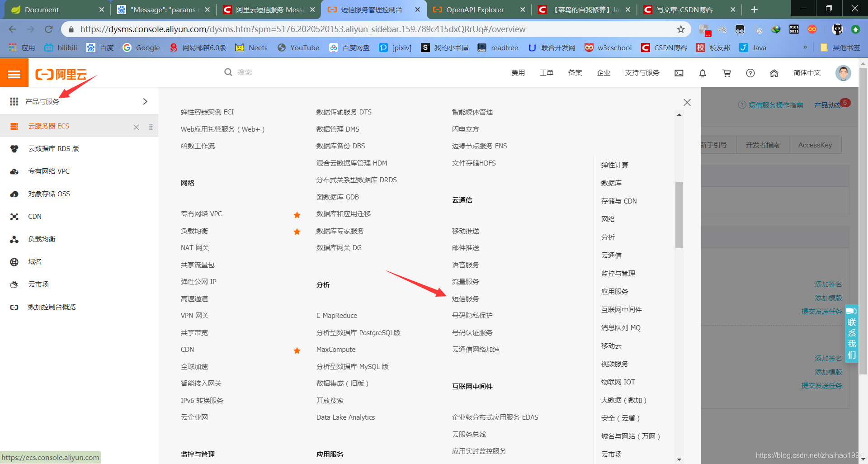
Task: Toggle favorite star for CDN in list
Action: click(297, 350)
